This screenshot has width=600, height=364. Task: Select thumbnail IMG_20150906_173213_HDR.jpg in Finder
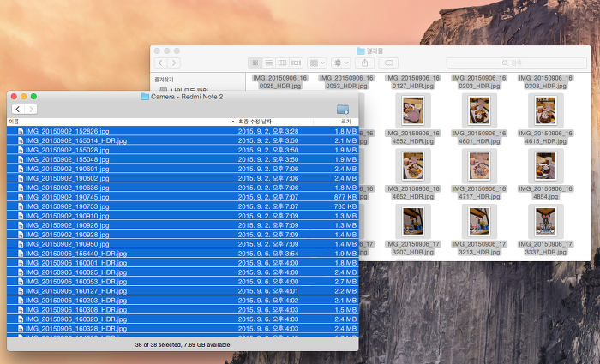coord(479,222)
